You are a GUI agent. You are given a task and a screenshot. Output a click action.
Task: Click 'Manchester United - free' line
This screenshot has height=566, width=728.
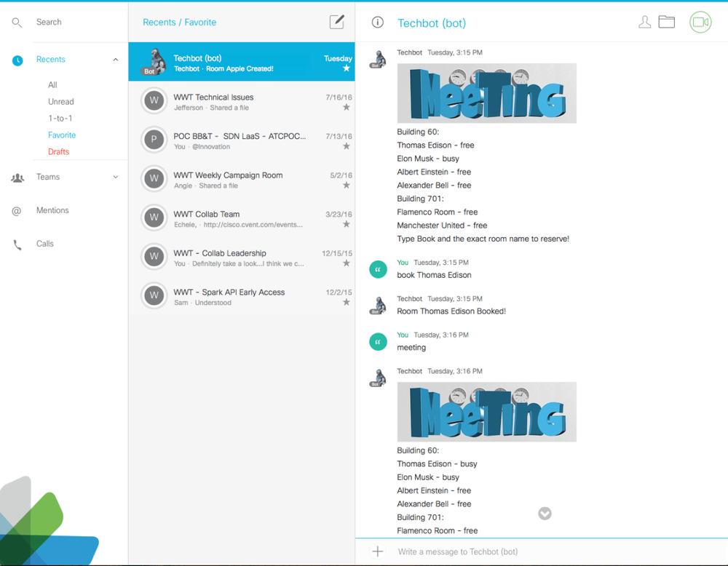[x=442, y=226]
